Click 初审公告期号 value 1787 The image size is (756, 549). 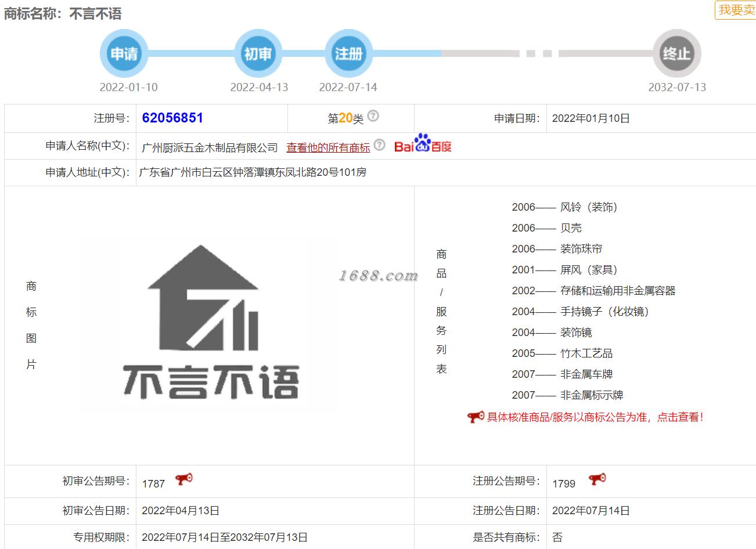153,483
